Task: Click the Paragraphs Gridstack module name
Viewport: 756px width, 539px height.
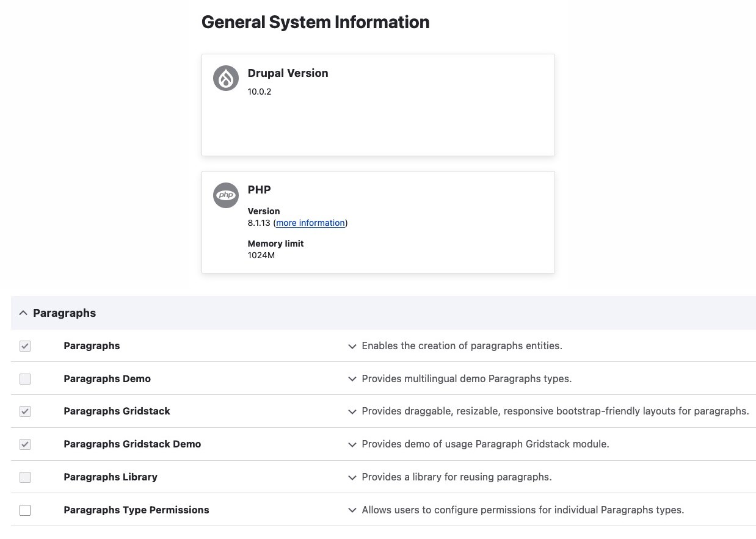Action: (x=117, y=411)
